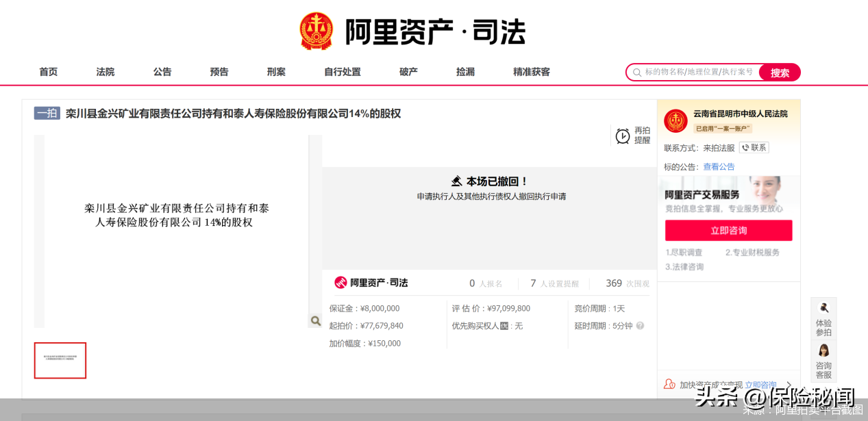Select the red-bordered thumbnail below the main image
The width and height of the screenshot is (868, 421).
[x=60, y=360]
